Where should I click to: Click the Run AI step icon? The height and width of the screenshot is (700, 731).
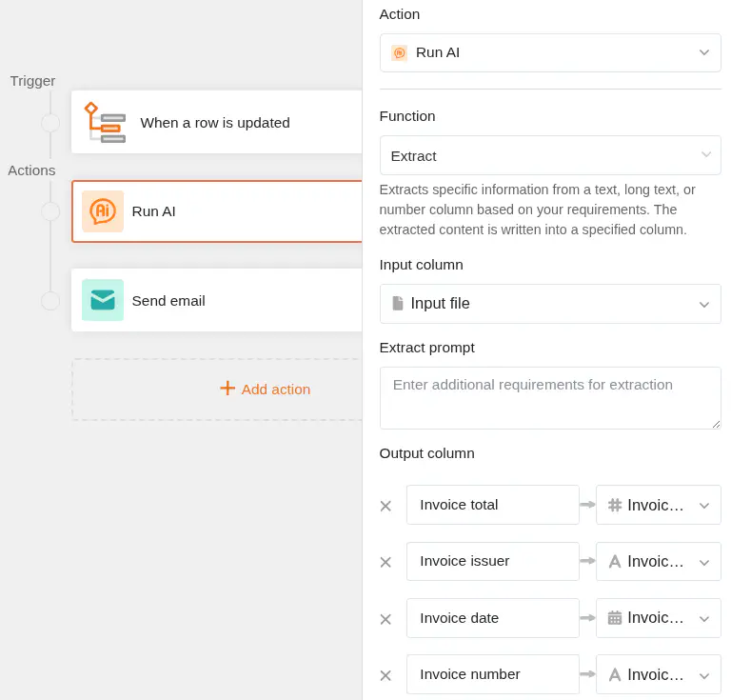[x=103, y=211]
